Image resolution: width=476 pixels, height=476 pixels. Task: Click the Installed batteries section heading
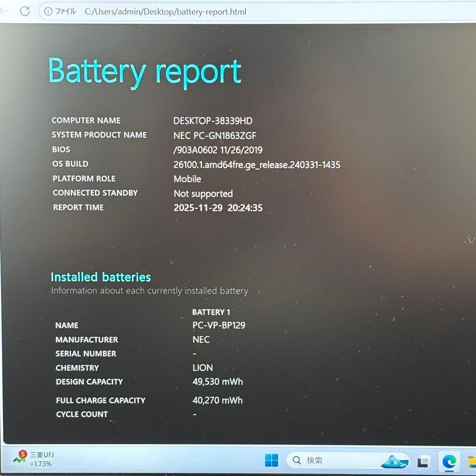[x=100, y=277]
